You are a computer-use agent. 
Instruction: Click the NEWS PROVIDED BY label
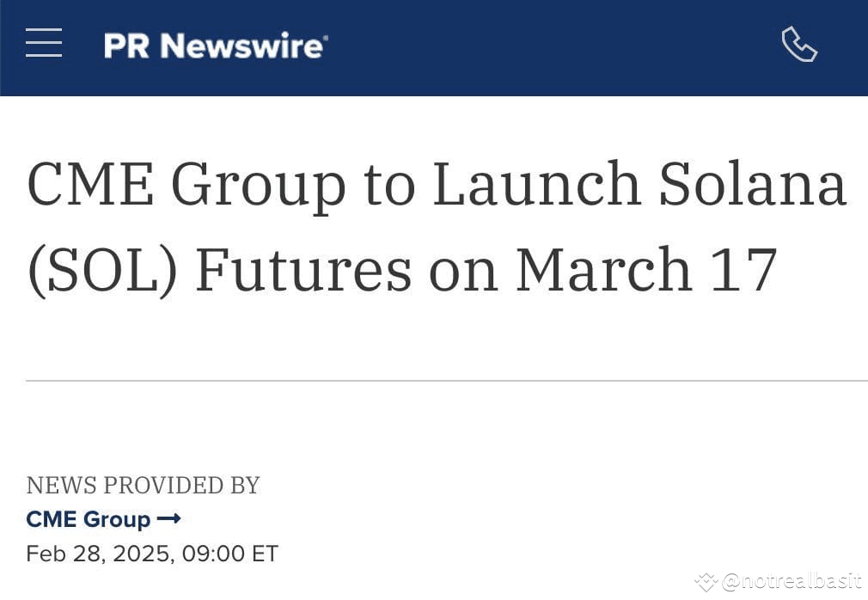143,486
